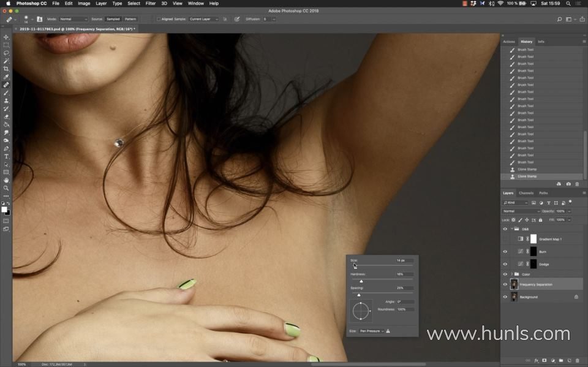Select the Magic Wand tool

point(6,61)
